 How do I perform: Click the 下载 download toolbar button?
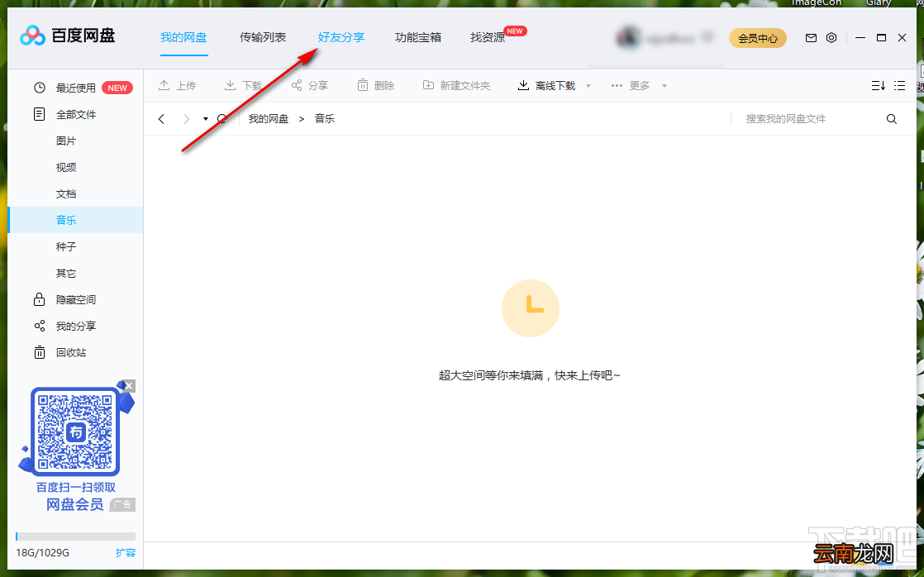pos(243,85)
